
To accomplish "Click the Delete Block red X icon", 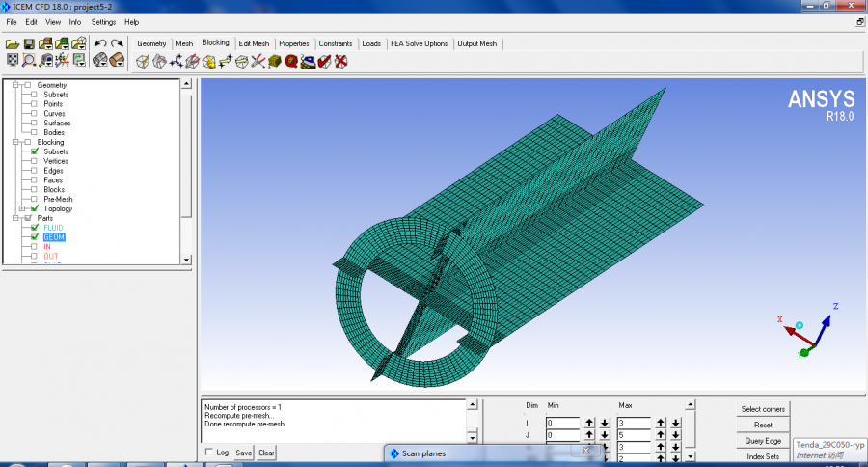I will [x=341, y=62].
